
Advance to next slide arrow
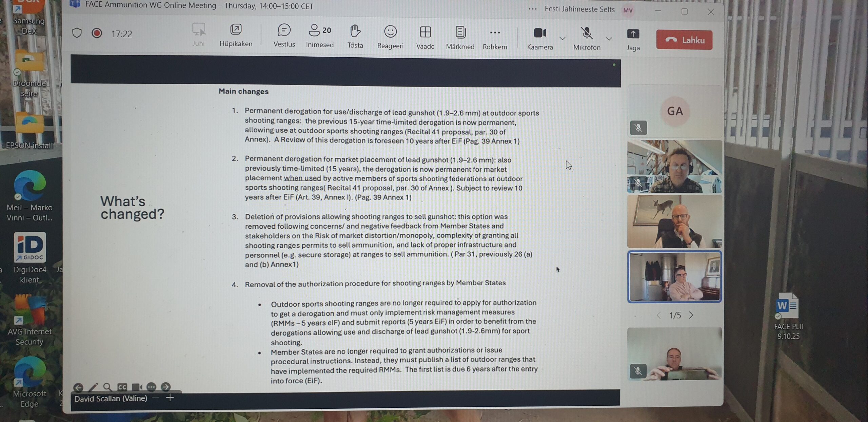click(165, 387)
